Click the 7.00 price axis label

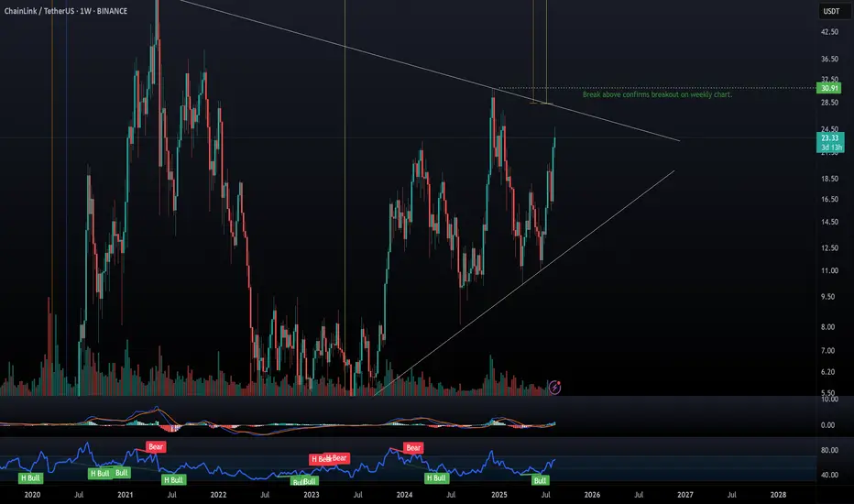(827, 350)
